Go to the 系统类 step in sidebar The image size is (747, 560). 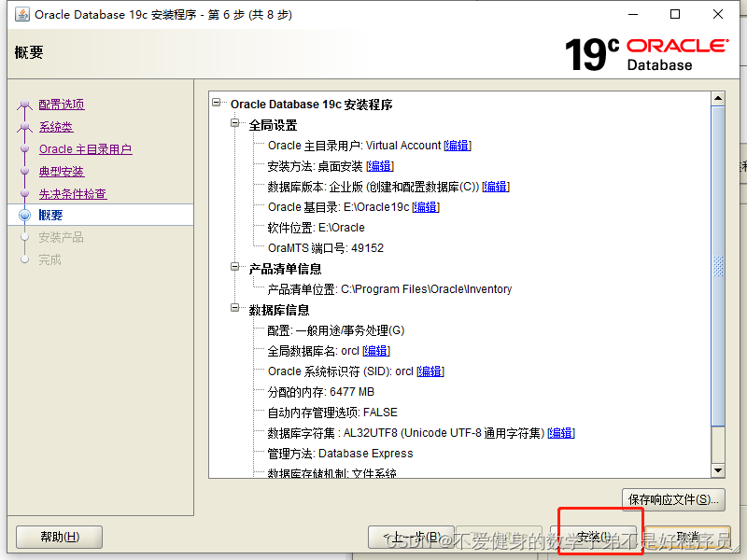[x=56, y=127]
